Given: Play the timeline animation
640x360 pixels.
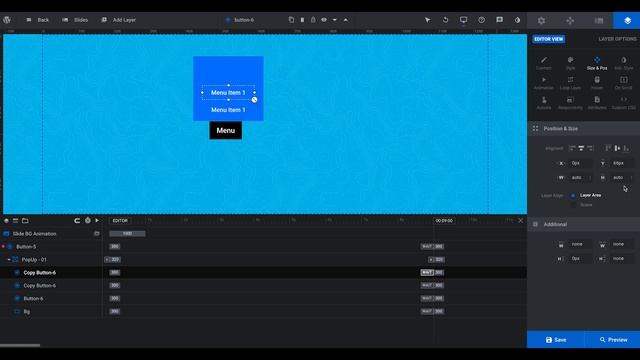Looking at the screenshot, I should pos(97,220).
